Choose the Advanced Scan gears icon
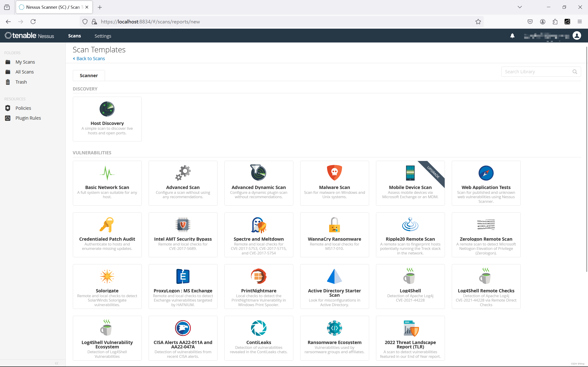Screen dimensions: 588x367 183,173
